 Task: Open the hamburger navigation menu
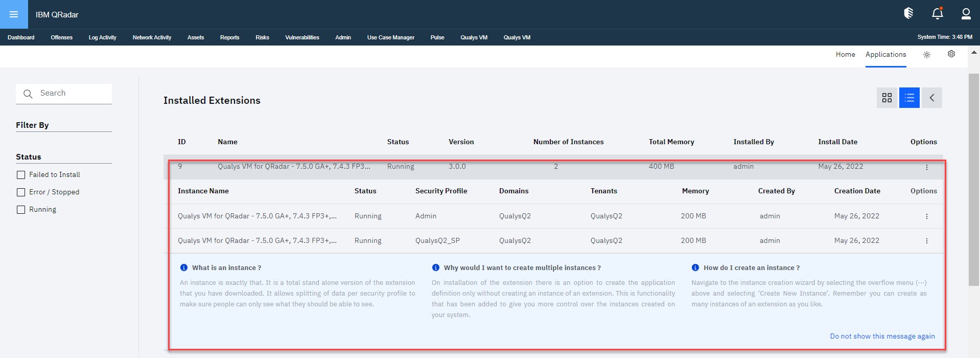click(14, 14)
